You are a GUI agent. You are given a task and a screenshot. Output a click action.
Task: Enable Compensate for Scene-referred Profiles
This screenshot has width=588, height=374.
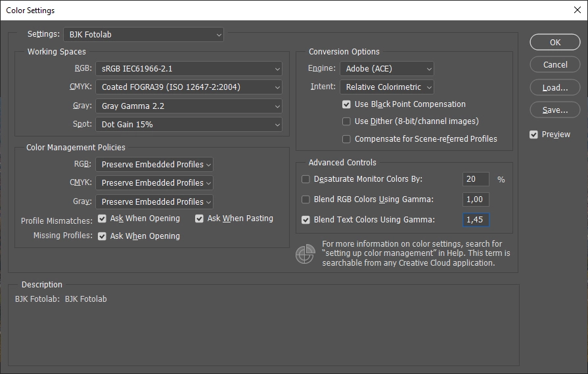click(346, 139)
